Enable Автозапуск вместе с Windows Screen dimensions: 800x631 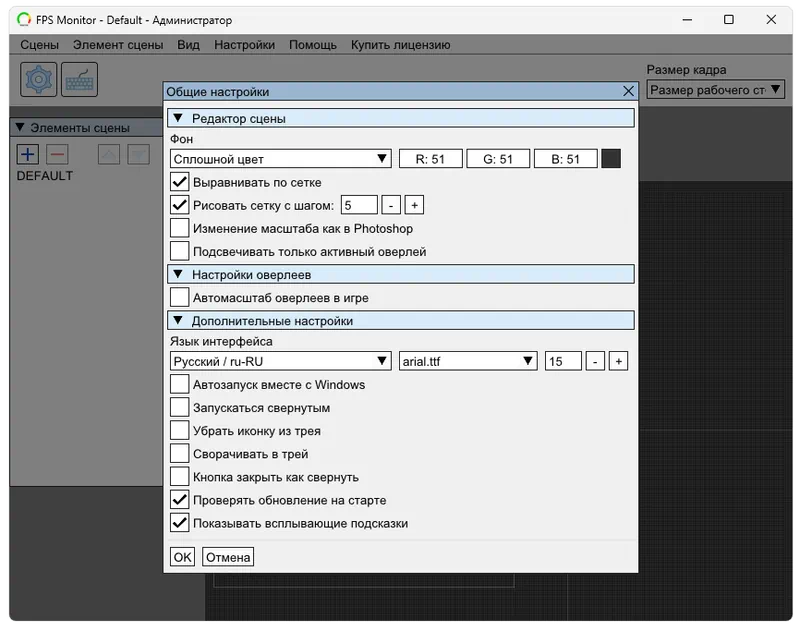[x=180, y=384]
